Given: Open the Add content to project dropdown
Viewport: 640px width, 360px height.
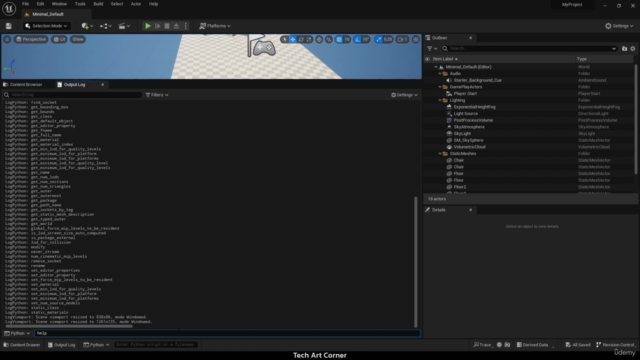Looking at the screenshot, I should click(87, 26).
